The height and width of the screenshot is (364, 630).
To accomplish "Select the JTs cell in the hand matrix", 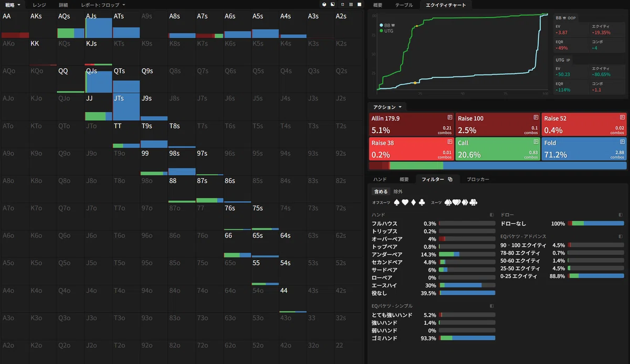I will click(126, 108).
